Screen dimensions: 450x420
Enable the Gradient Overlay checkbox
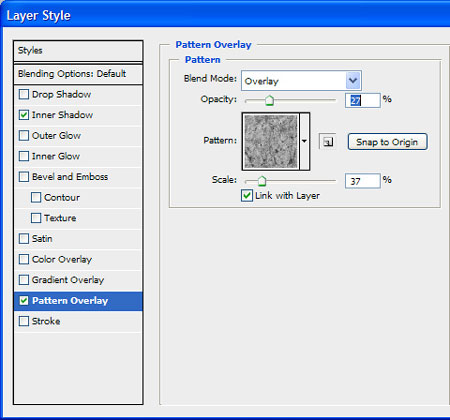point(24,280)
